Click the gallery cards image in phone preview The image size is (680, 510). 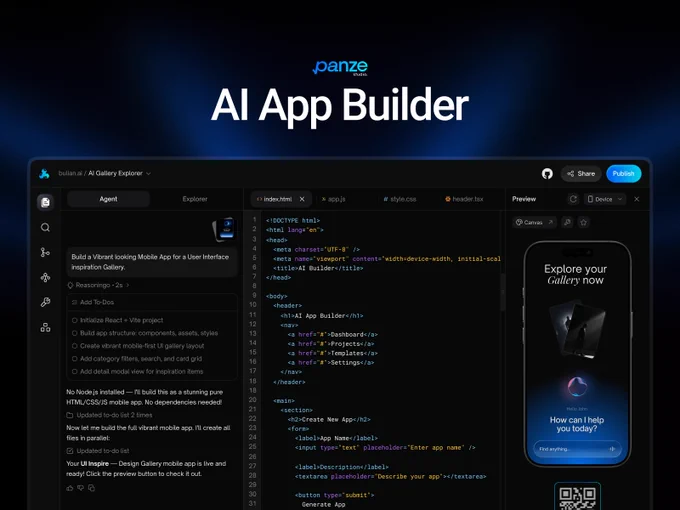pyautogui.click(x=577, y=329)
